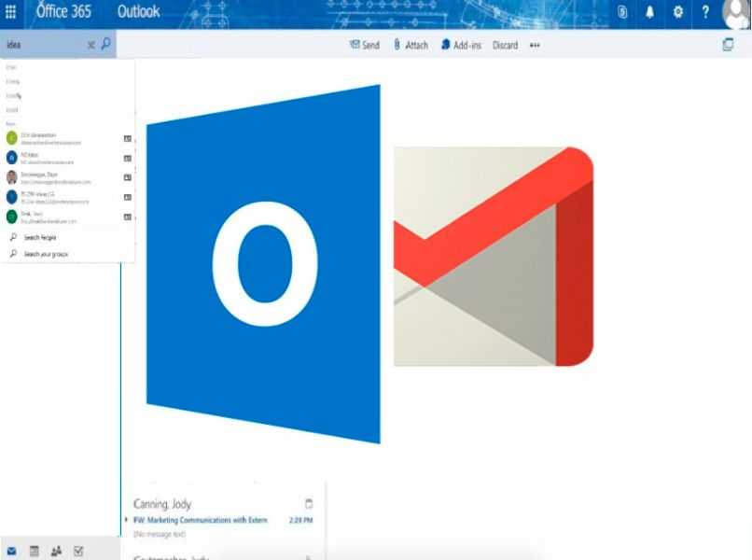Send the email

click(x=363, y=44)
